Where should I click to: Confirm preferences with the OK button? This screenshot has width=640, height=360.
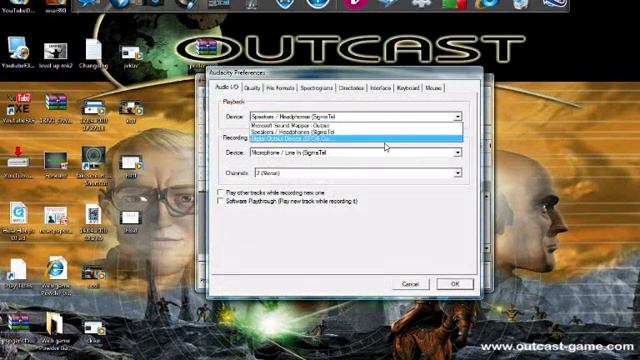455,284
